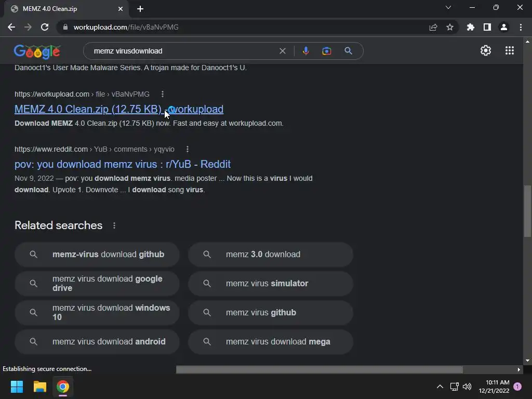Open Chrome's three-dot menu
Screen dimensions: 532x399
(521, 27)
